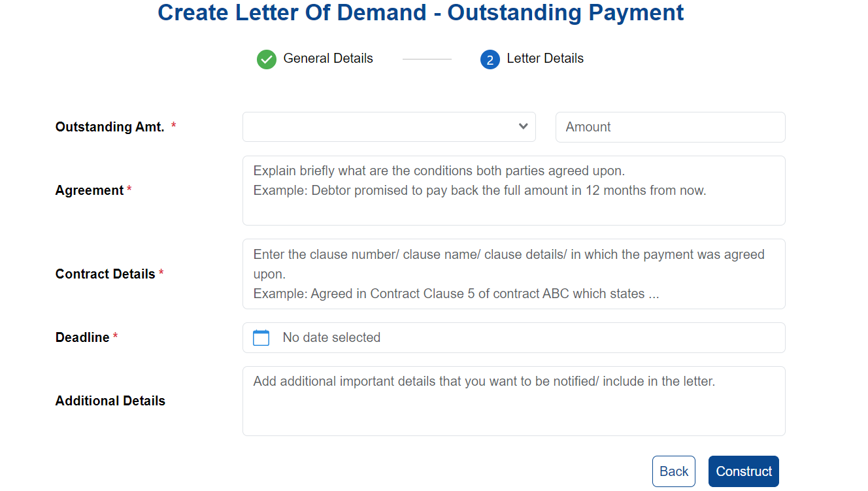Go to the General Details step
This screenshot has width=868, height=491.
point(328,58)
